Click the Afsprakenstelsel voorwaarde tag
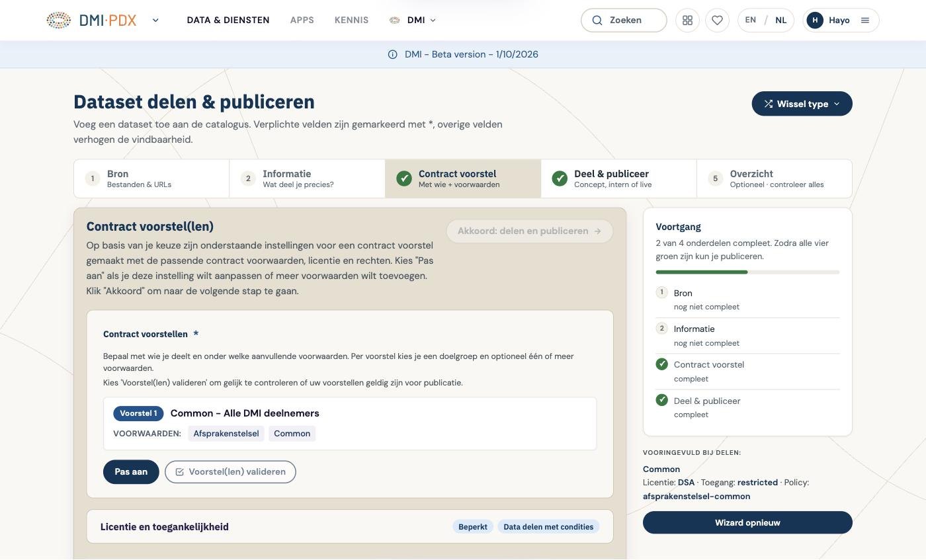 [226, 434]
